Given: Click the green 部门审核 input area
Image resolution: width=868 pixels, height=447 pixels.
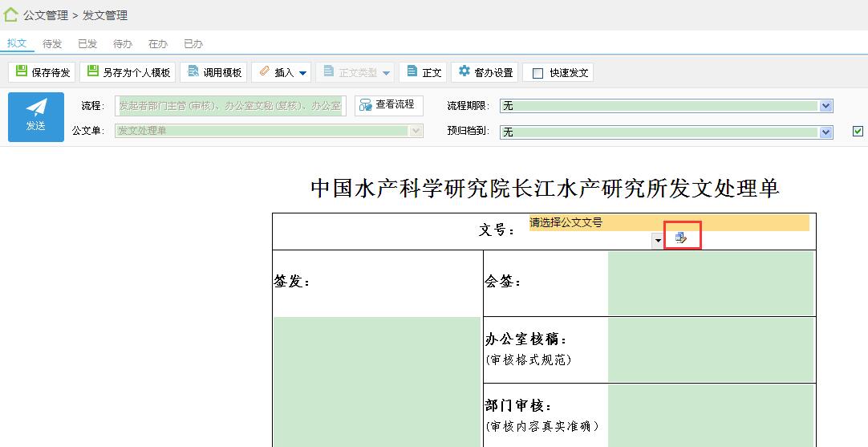Looking at the screenshot, I should tap(711, 416).
